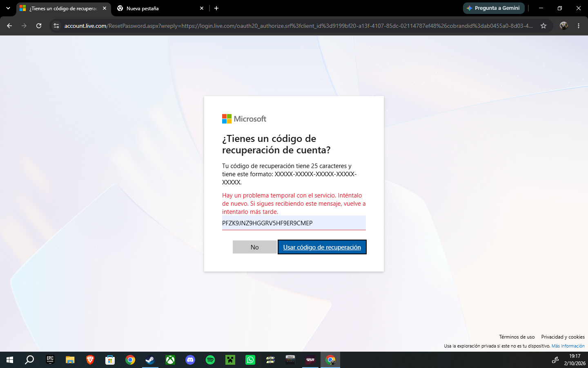Open a new tab with plus button
This screenshot has width=588, height=368.
pyautogui.click(x=216, y=8)
